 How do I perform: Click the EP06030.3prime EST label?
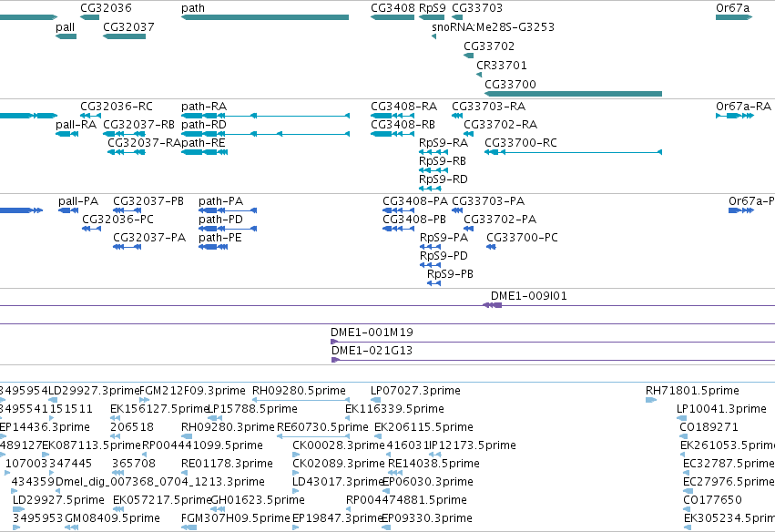point(428,482)
